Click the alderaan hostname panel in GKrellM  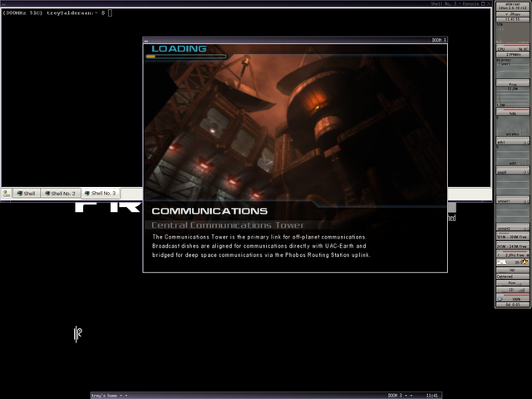tap(513, 6)
